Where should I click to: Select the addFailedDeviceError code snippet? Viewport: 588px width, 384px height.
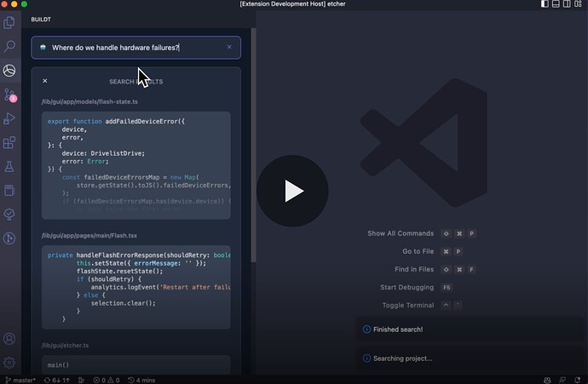[x=135, y=165]
